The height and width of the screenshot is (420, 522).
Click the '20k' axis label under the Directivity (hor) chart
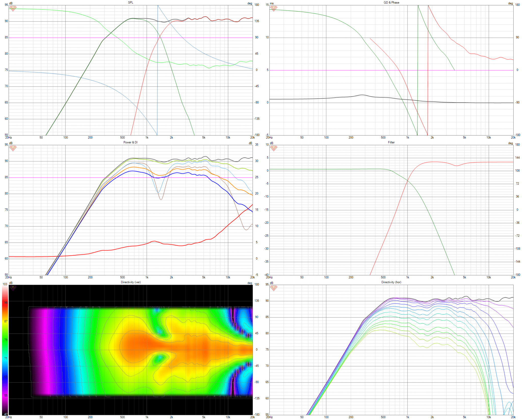pyautogui.click(x=513, y=417)
